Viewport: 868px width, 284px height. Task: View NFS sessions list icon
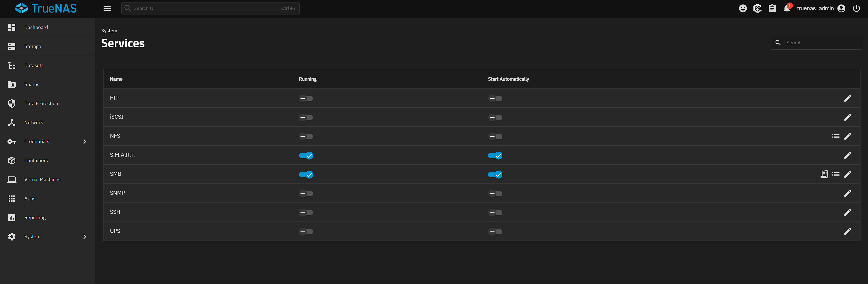pos(836,136)
